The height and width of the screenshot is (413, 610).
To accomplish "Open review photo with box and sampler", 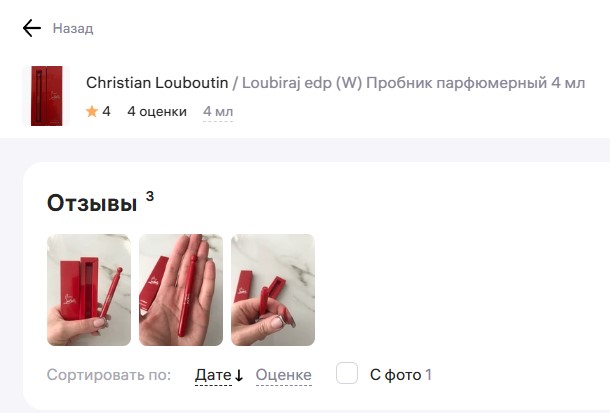I will [x=89, y=290].
